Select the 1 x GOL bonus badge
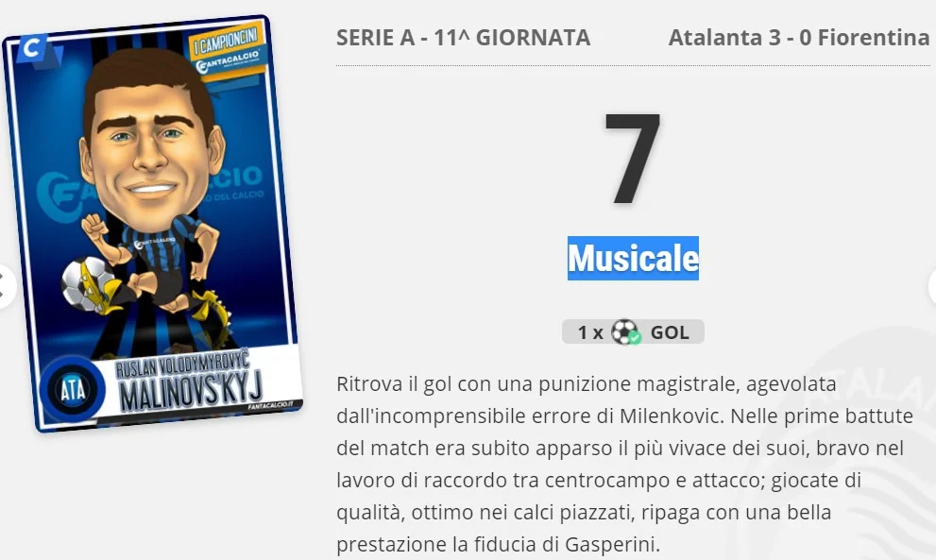The height and width of the screenshot is (560, 936). (x=633, y=332)
